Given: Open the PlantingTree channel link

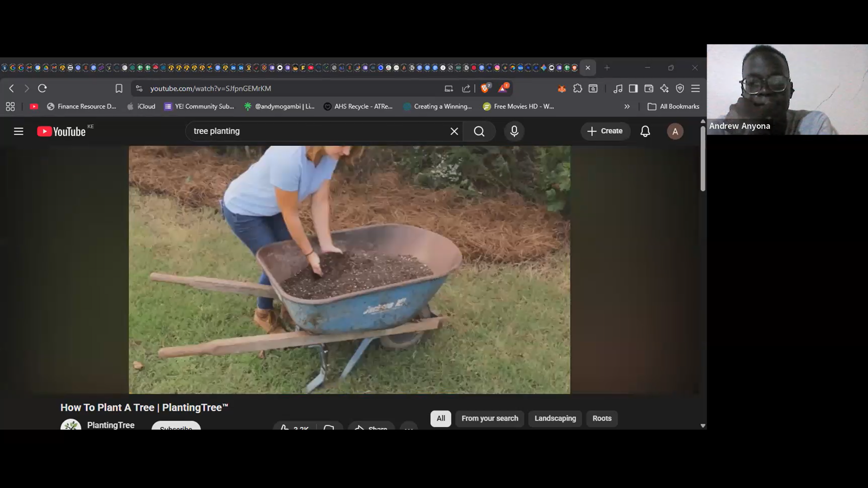Looking at the screenshot, I should click(110, 425).
